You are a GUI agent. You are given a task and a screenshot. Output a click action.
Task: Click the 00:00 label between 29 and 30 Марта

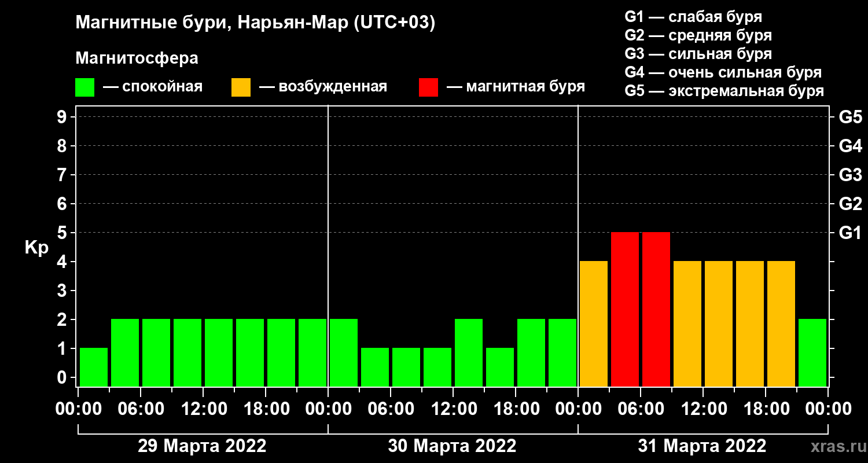point(328,409)
